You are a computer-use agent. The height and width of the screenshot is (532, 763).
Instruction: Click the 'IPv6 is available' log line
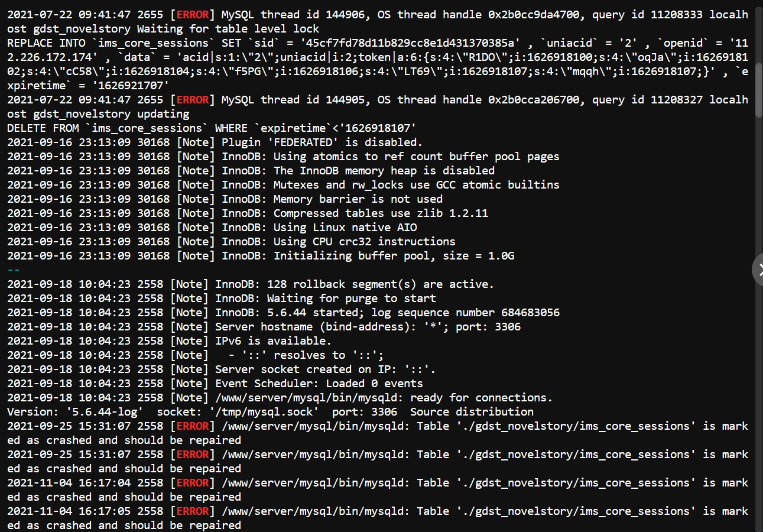[169, 341]
